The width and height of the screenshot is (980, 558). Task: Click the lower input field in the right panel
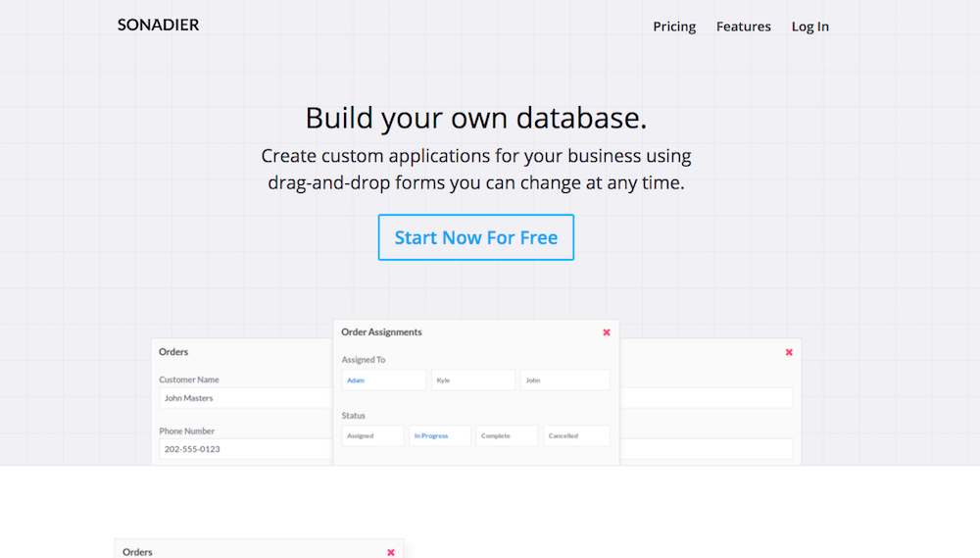pyautogui.click(x=706, y=449)
